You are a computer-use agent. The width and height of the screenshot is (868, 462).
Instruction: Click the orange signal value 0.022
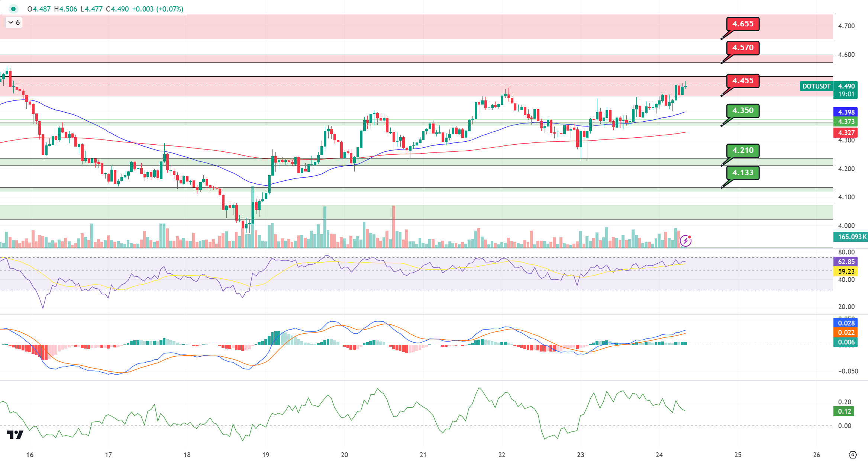click(846, 333)
